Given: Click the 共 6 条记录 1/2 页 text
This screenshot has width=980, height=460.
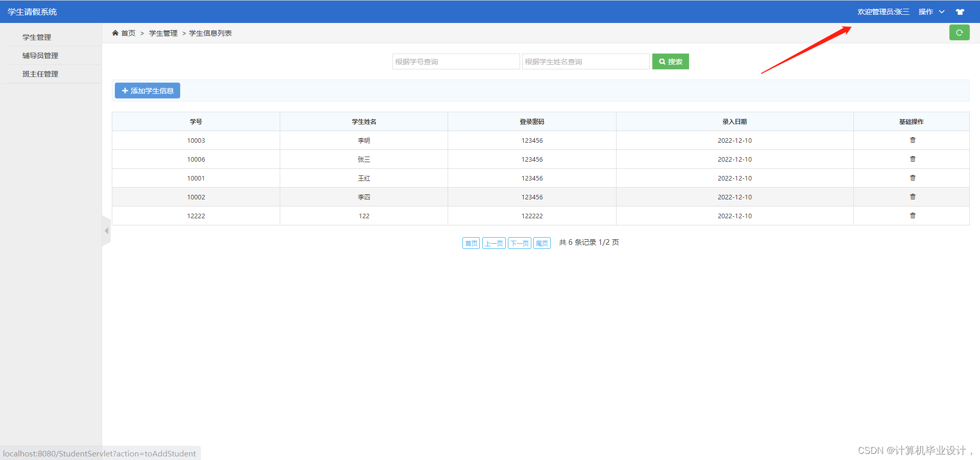Looking at the screenshot, I should click(x=589, y=242).
